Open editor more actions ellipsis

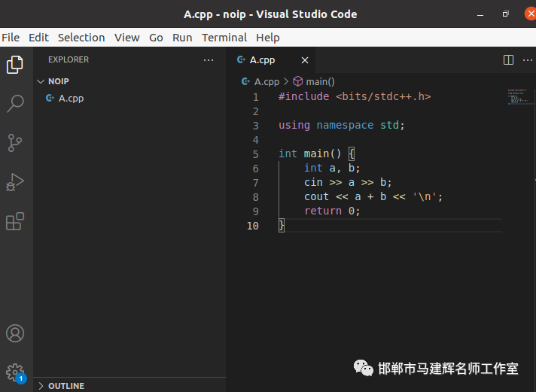[528, 60]
